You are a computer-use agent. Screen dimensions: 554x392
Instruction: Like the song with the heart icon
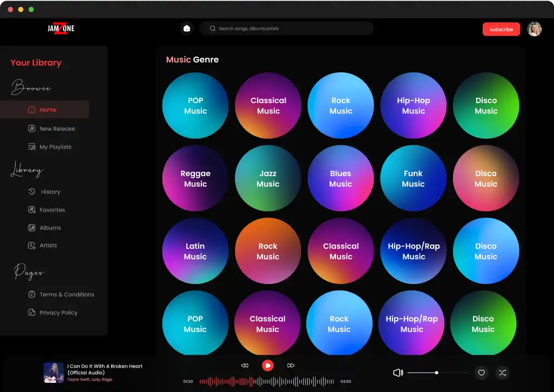481,373
